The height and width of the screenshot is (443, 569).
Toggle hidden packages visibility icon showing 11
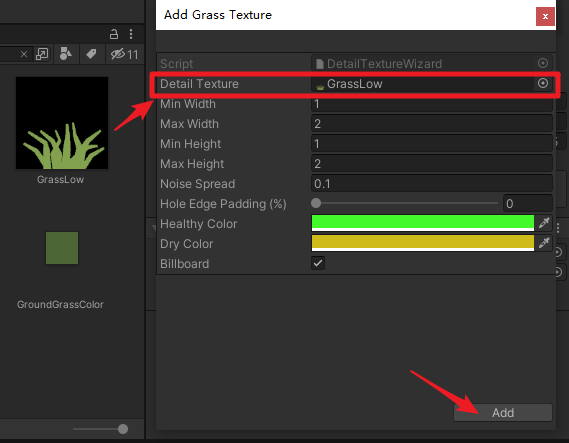point(124,54)
